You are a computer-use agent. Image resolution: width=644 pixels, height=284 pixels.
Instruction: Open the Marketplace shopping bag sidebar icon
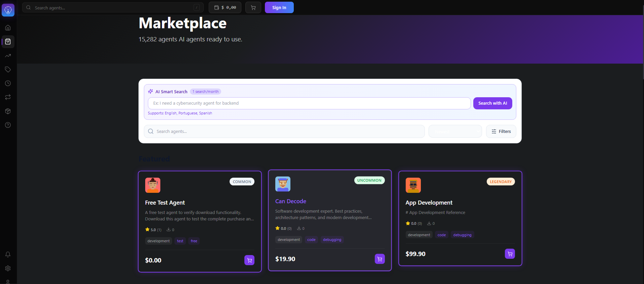(8, 42)
